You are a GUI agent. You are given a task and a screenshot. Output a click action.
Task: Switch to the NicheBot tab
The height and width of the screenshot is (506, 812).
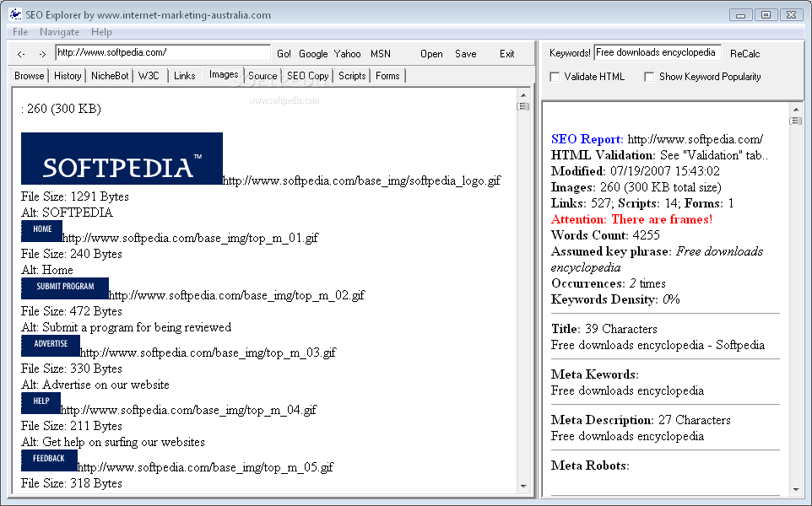pos(110,76)
